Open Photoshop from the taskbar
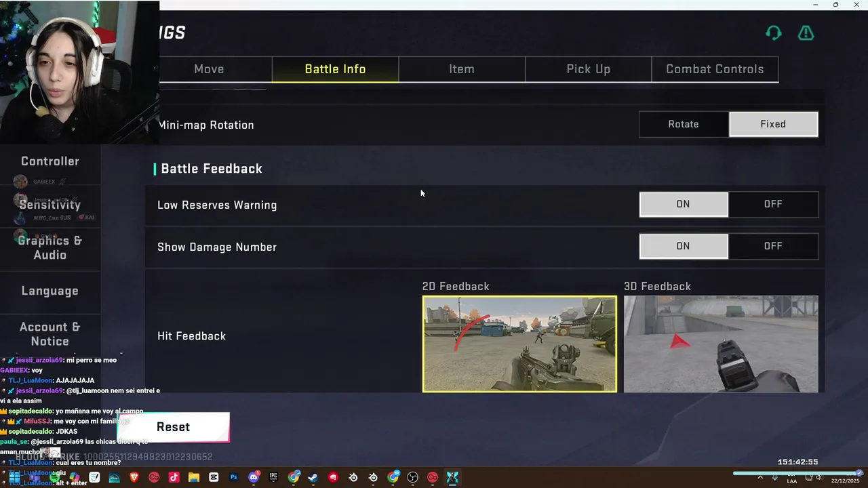This screenshot has height=488, width=868. [x=233, y=478]
